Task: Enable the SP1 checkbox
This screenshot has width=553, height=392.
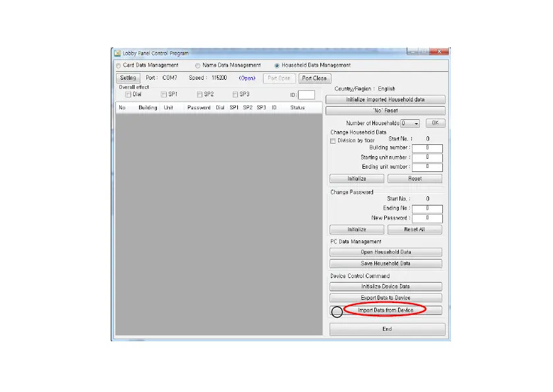Action: click(163, 94)
